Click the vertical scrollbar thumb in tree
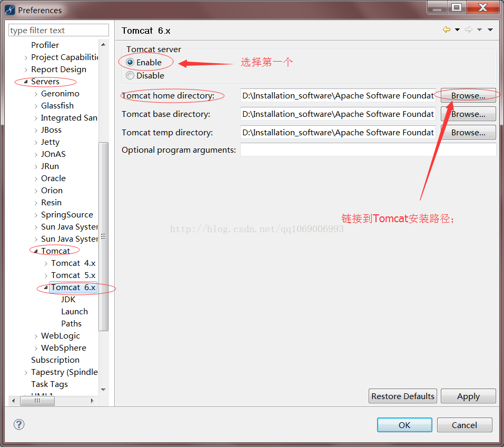Screen dimensions: 504x447 coord(104,236)
